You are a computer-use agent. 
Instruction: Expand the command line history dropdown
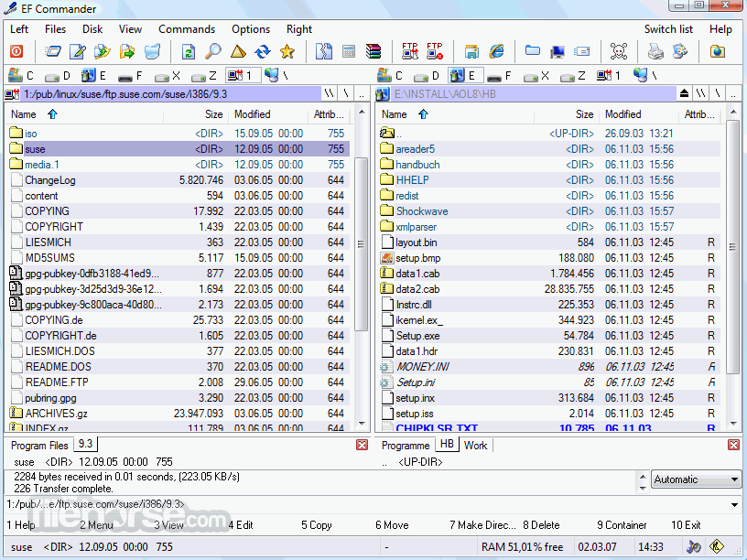click(734, 504)
